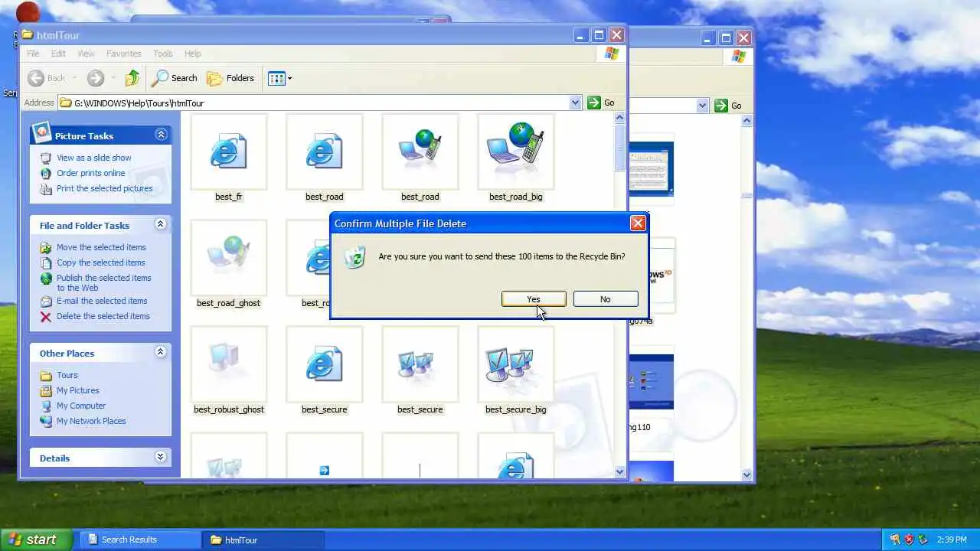Click the 2:39 PM system clock
This screenshot has height=551, width=980.
pos(951,540)
